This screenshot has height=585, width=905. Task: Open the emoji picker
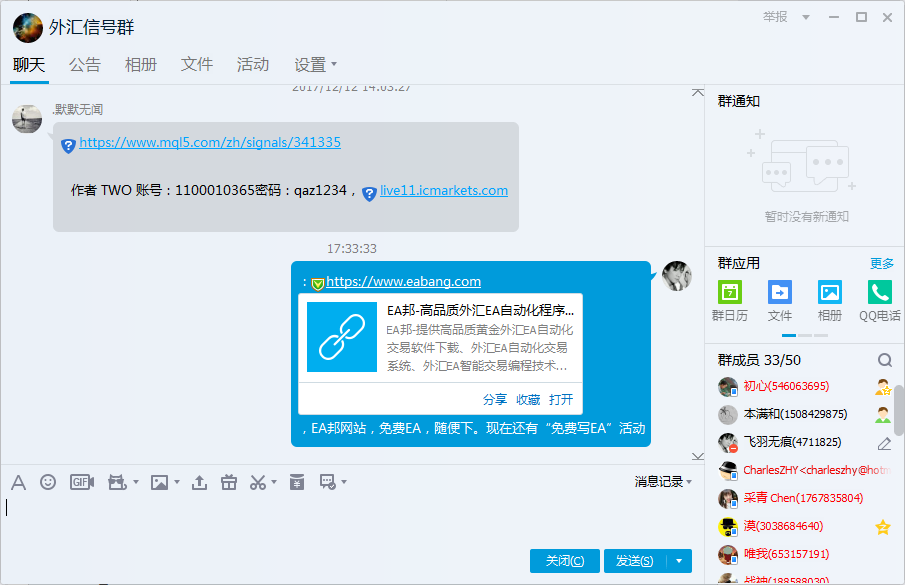(48, 482)
